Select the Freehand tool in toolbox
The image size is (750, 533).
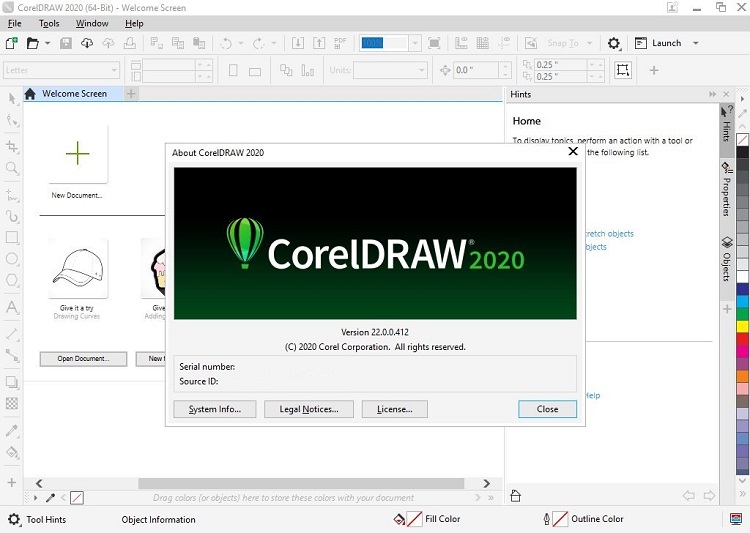pos(12,216)
